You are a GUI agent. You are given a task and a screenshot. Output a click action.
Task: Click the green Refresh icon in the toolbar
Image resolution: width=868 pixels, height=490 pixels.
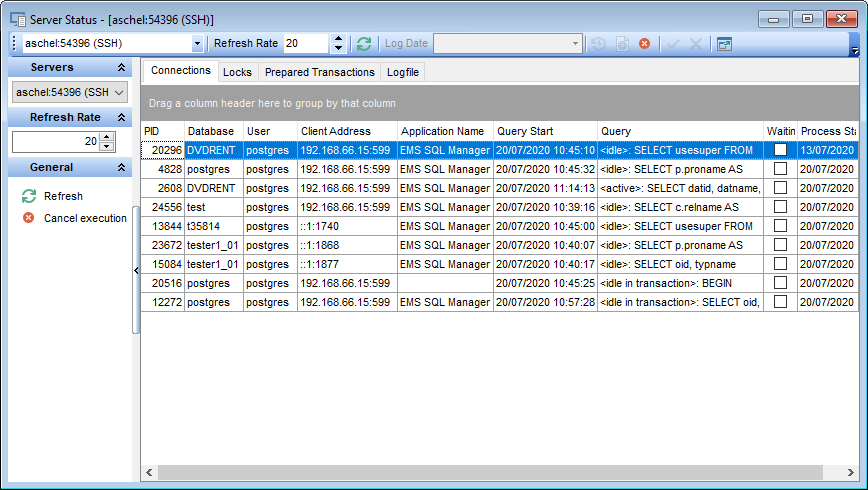click(x=364, y=44)
